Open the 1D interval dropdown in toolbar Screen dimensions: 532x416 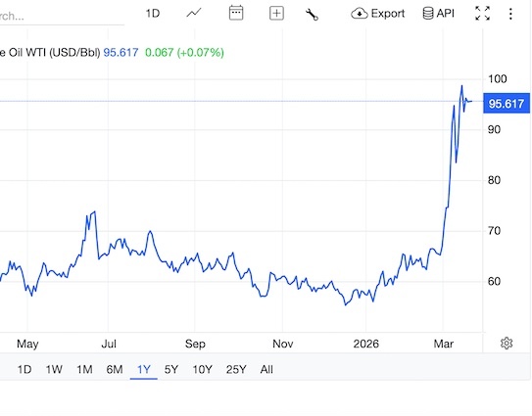[152, 14]
